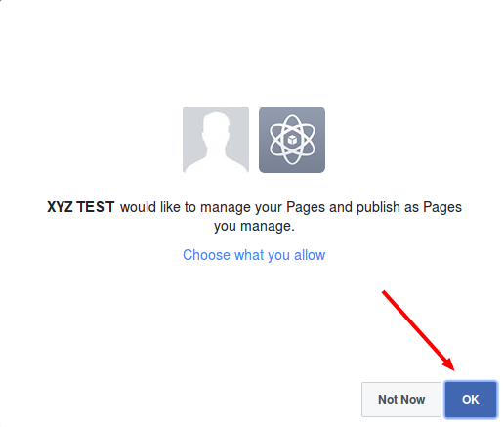Open the Choose what you allow link

click(x=254, y=255)
